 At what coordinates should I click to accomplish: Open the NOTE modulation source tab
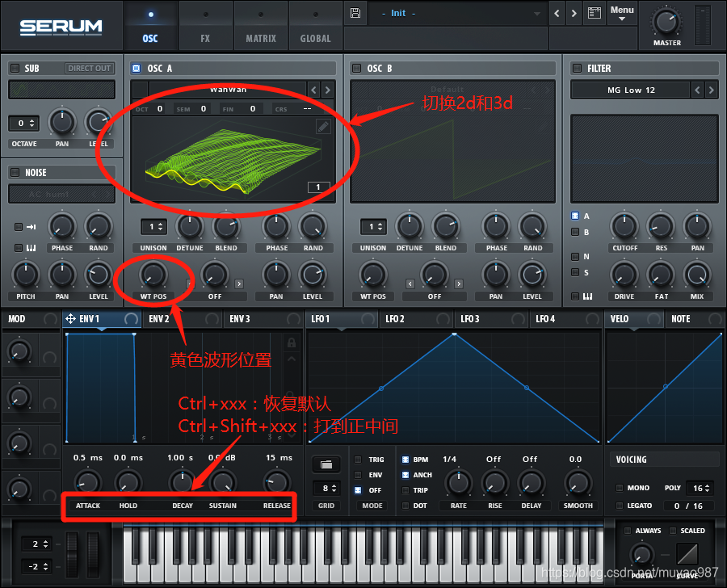click(695, 319)
